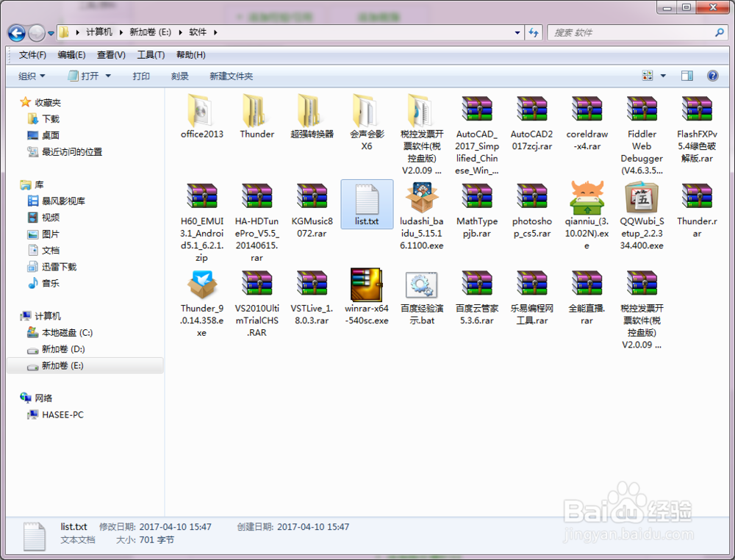The image size is (735, 560).
Task: Open the 帮助(H) menu
Action: (191, 55)
